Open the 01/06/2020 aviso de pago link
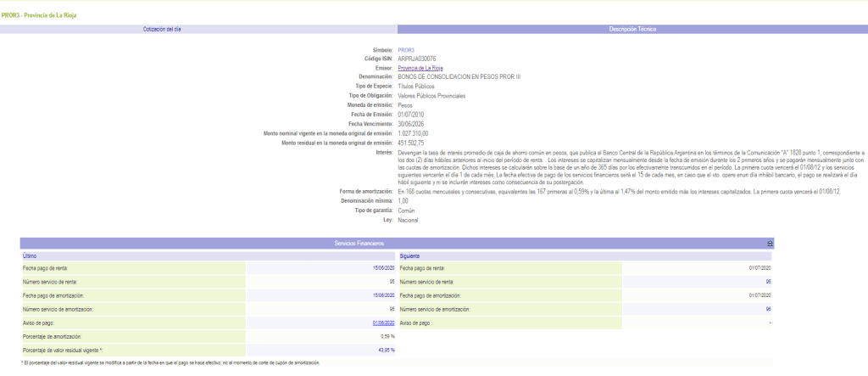The width and height of the screenshot is (868, 376). click(384, 323)
